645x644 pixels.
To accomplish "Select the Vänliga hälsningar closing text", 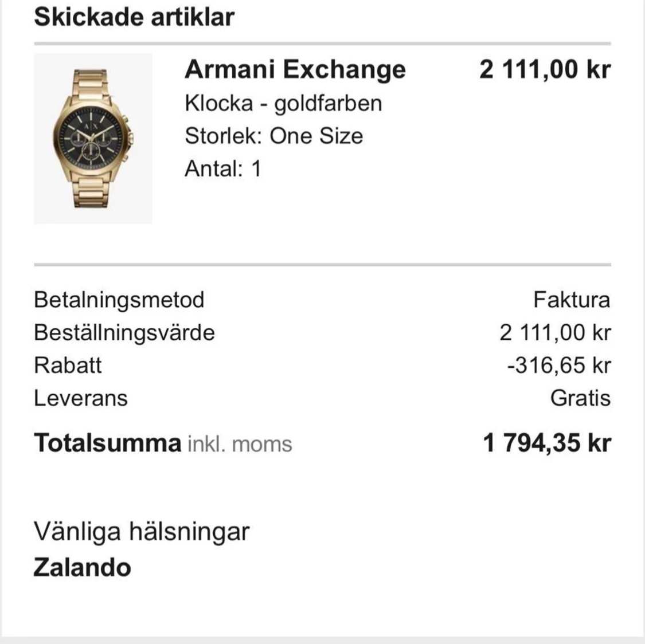I will (142, 532).
